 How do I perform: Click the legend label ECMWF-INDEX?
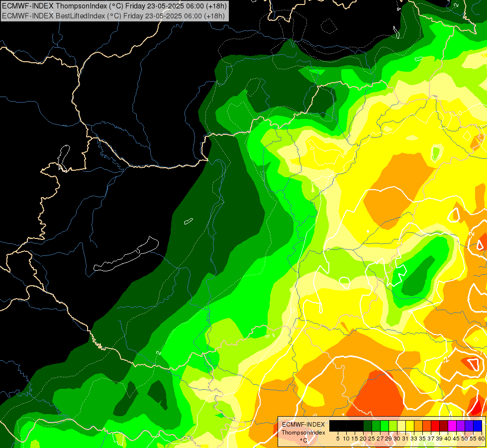click(x=303, y=425)
